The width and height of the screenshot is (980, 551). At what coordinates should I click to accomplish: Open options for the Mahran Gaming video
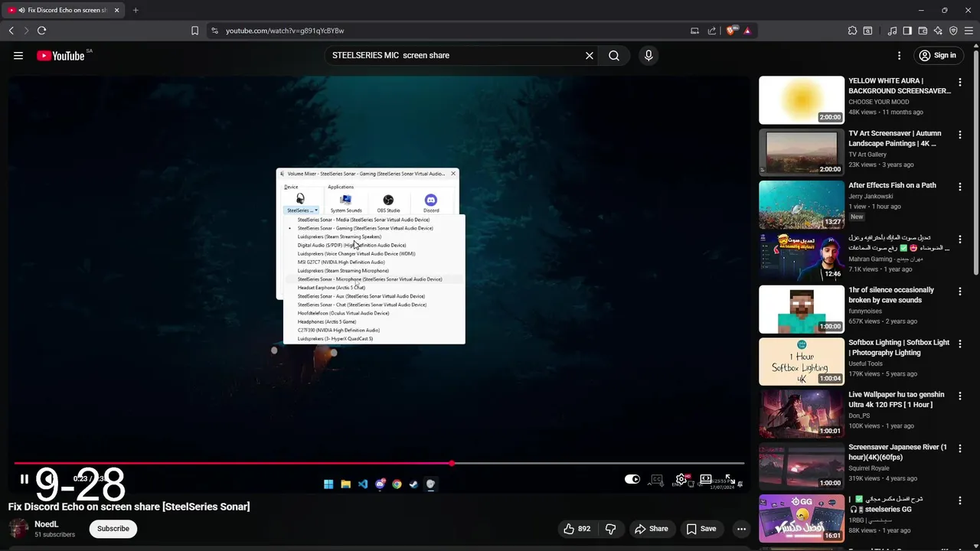point(960,239)
